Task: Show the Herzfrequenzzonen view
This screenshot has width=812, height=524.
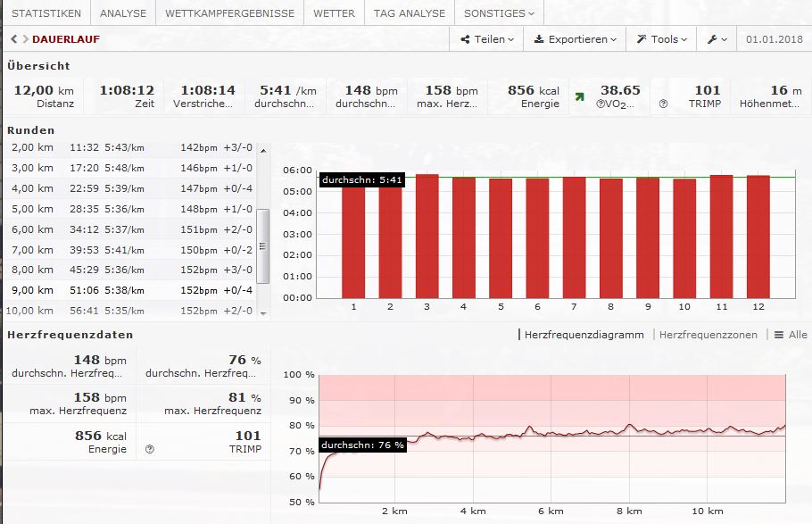Action: click(708, 335)
